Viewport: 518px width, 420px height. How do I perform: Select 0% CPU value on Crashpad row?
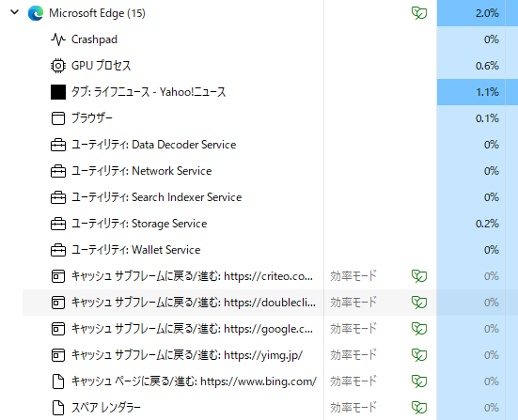[492, 39]
